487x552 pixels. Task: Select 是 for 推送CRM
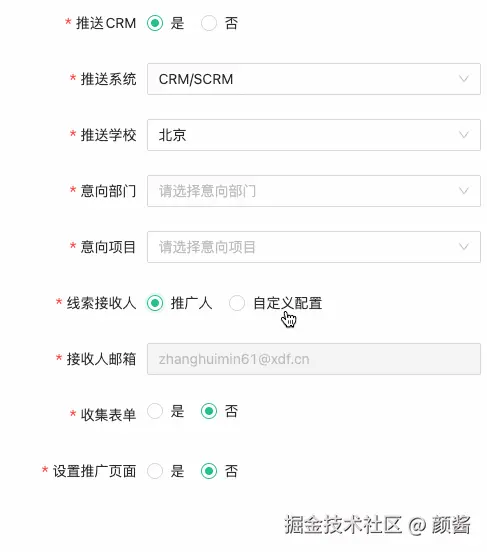tap(155, 23)
